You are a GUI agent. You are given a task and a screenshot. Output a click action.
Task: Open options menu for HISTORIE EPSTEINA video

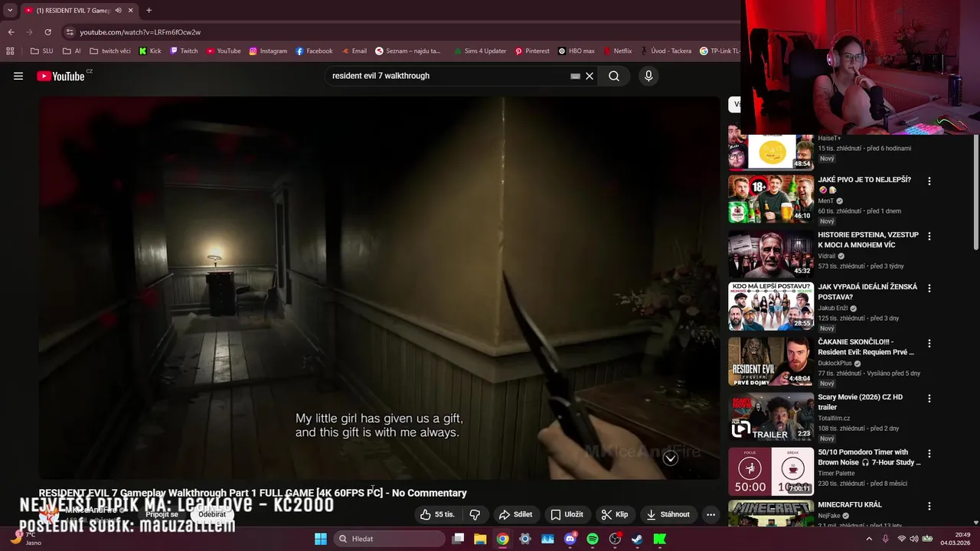(x=929, y=236)
